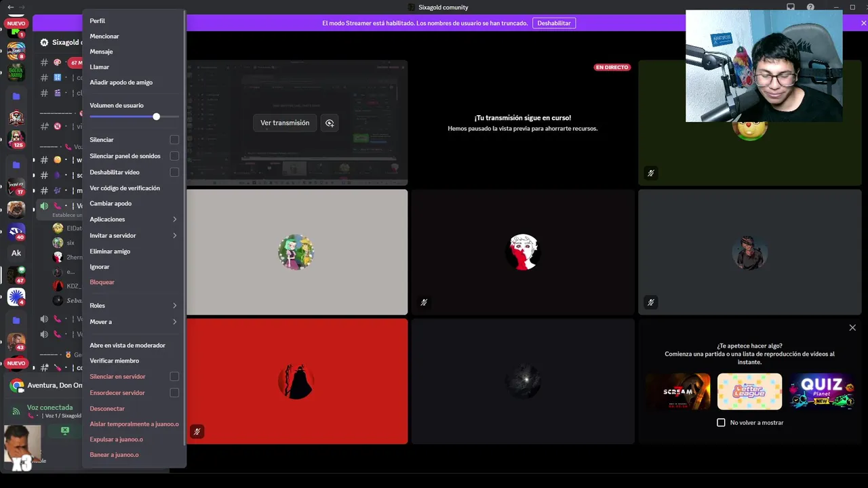Expand the Mover a submenu
This screenshot has width=868, height=488.
[x=134, y=322]
